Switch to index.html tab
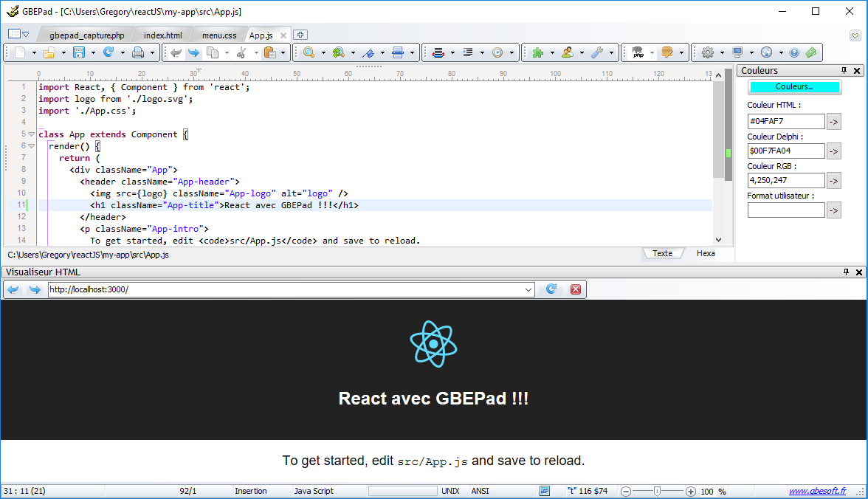Screen dimensions: 868x499 (x=162, y=35)
